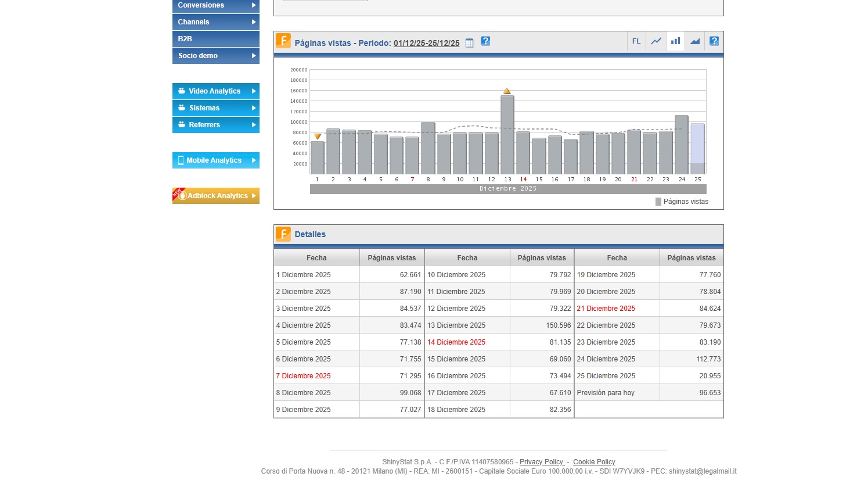Click the help icon beside the period
The image size is (868, 498).
485,41
